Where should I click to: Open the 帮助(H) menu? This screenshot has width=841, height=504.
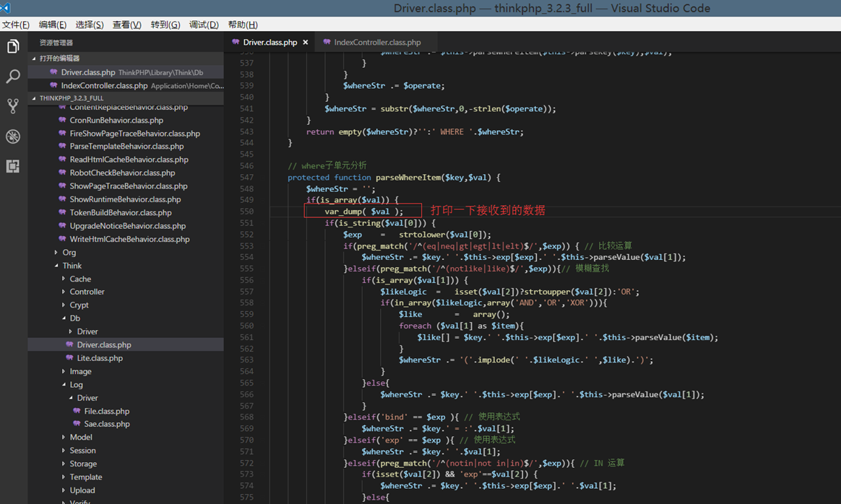243,25
